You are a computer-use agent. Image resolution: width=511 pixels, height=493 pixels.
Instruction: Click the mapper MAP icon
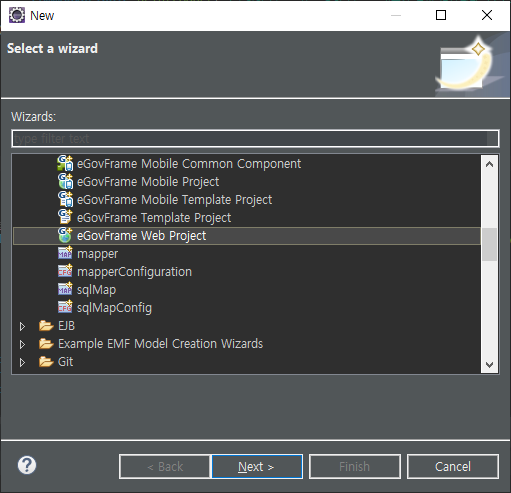(65, 253)
